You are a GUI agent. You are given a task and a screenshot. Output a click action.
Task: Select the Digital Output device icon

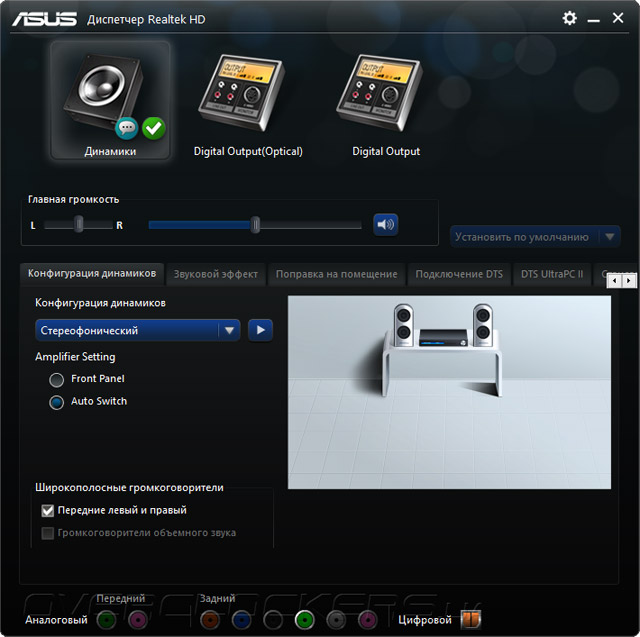click(380, 93)
